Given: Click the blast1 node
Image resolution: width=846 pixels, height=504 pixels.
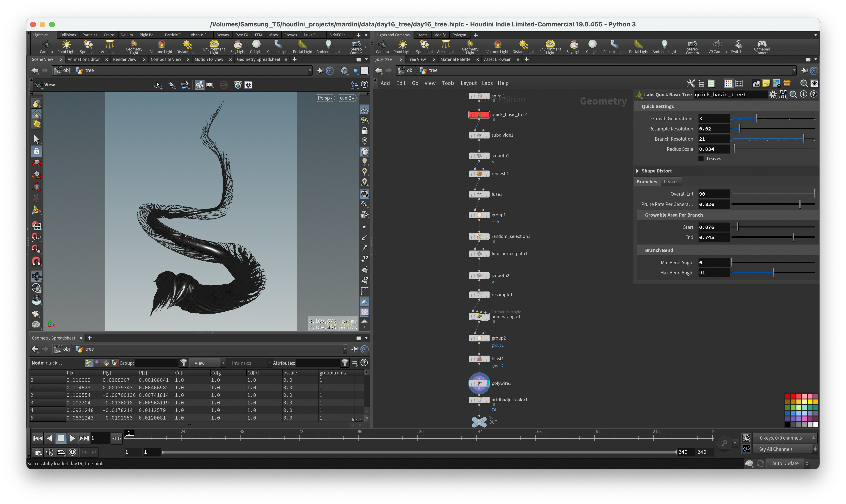Looking at the screenshot, I should 479,359.
